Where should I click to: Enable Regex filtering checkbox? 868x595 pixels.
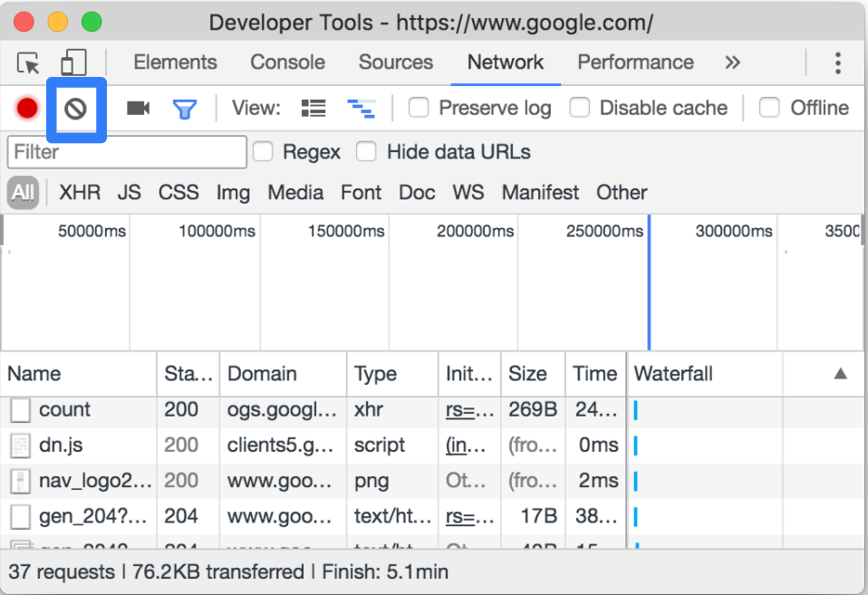tap(263, 151)
